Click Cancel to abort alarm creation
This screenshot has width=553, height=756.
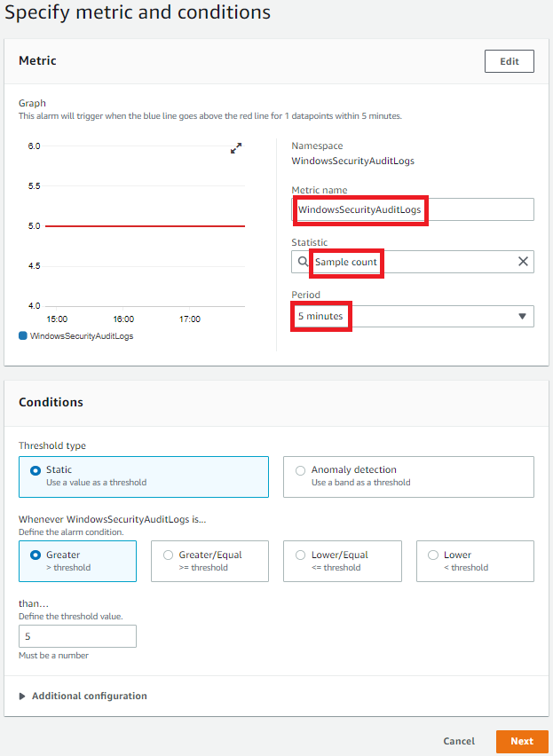458,742
